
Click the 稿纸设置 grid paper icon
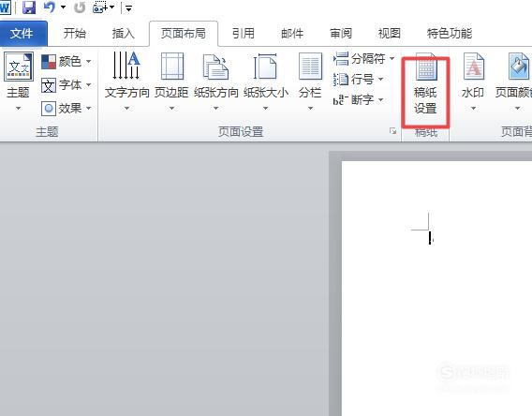click(x=426, y=67)
